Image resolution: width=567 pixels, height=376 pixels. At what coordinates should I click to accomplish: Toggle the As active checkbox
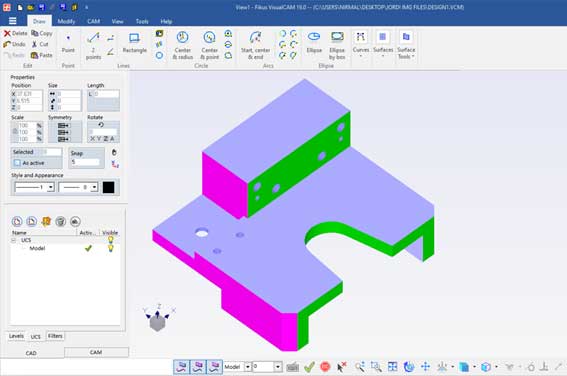click(17, 163)
